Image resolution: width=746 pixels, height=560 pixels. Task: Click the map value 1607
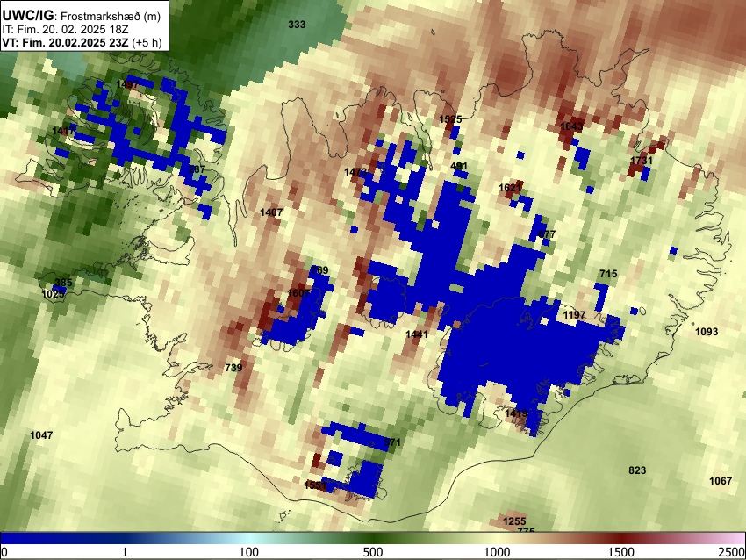pyautogui.click(x=299, y=292)
